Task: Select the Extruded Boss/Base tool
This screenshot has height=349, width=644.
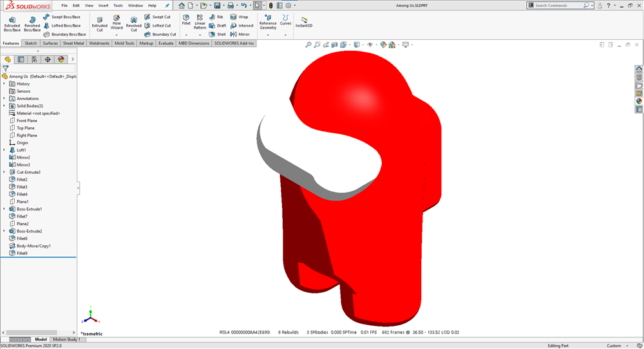Action: pyautogui.click(x=12, y=24)
